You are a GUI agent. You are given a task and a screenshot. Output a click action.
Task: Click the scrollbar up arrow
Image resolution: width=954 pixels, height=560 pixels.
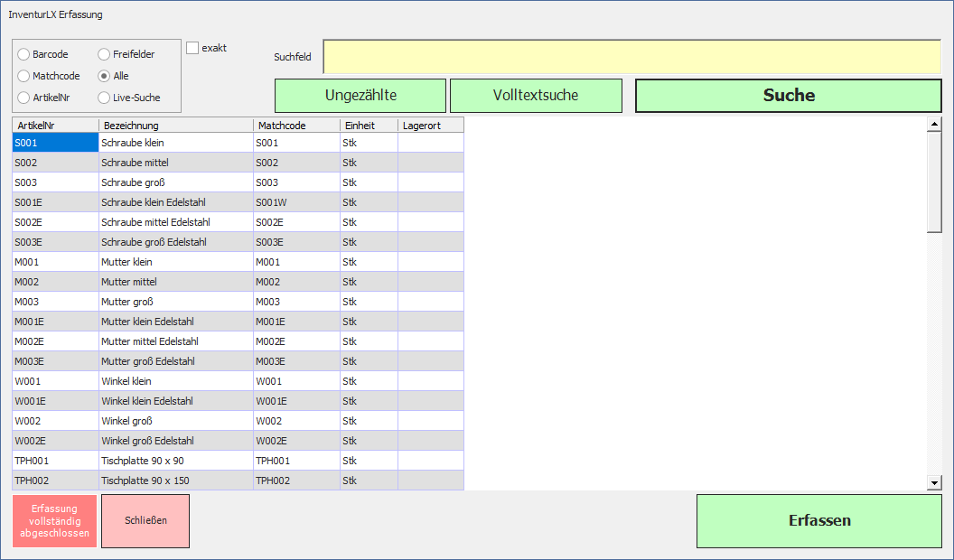pyautogui.click(x=934, y=125)
